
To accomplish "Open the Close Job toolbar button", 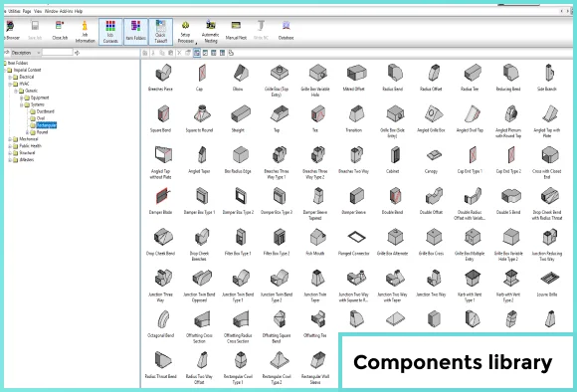I will click(60, 31).
